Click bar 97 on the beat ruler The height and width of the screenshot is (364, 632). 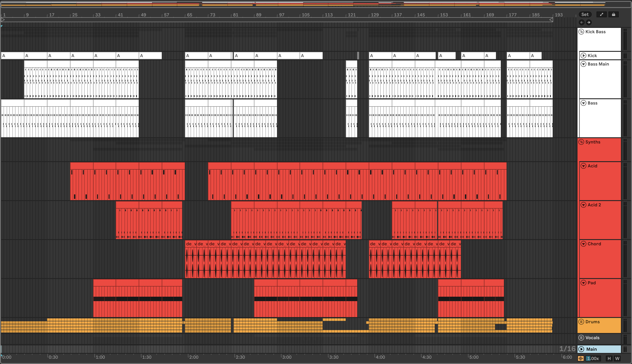click(x=281, y=15)
